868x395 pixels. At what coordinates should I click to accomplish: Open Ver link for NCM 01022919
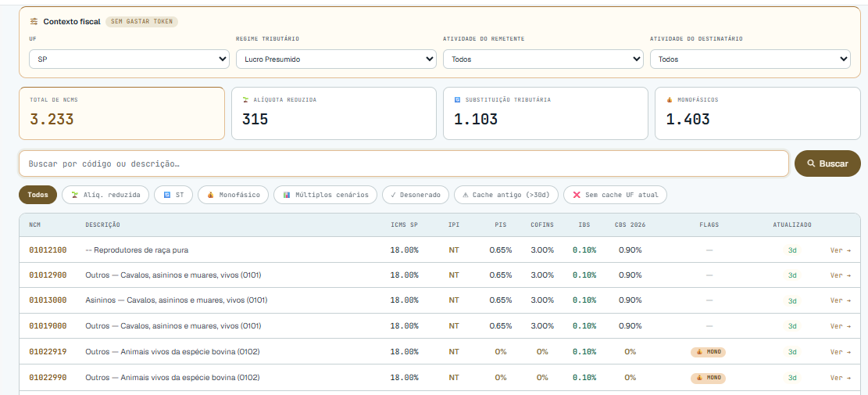pyautogui.click(x=841, y=352)
